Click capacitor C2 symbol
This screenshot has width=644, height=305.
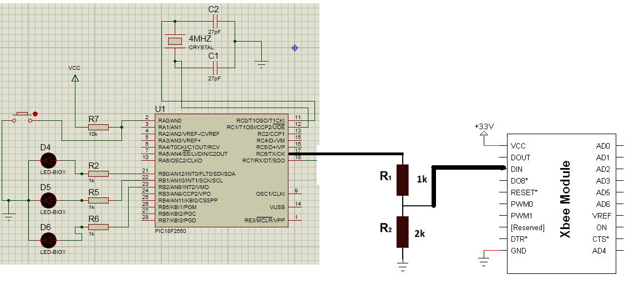214,21
